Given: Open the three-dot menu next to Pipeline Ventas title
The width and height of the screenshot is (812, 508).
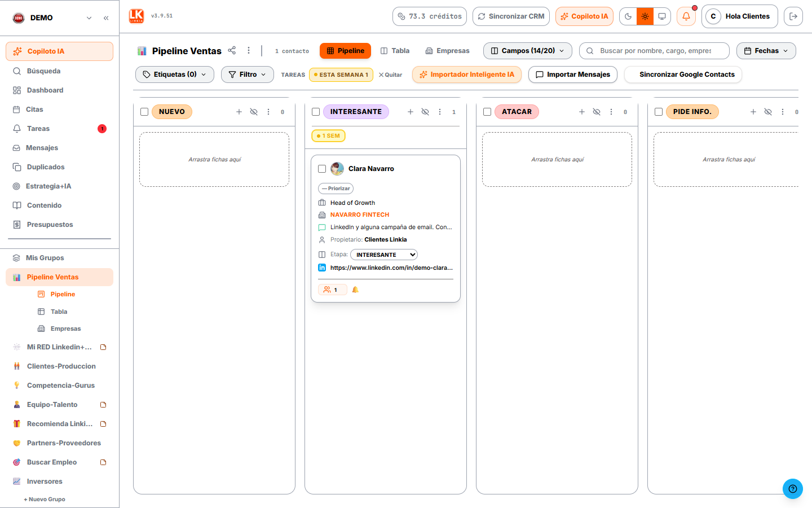Looking at the screenshot, I should (249, 50).
